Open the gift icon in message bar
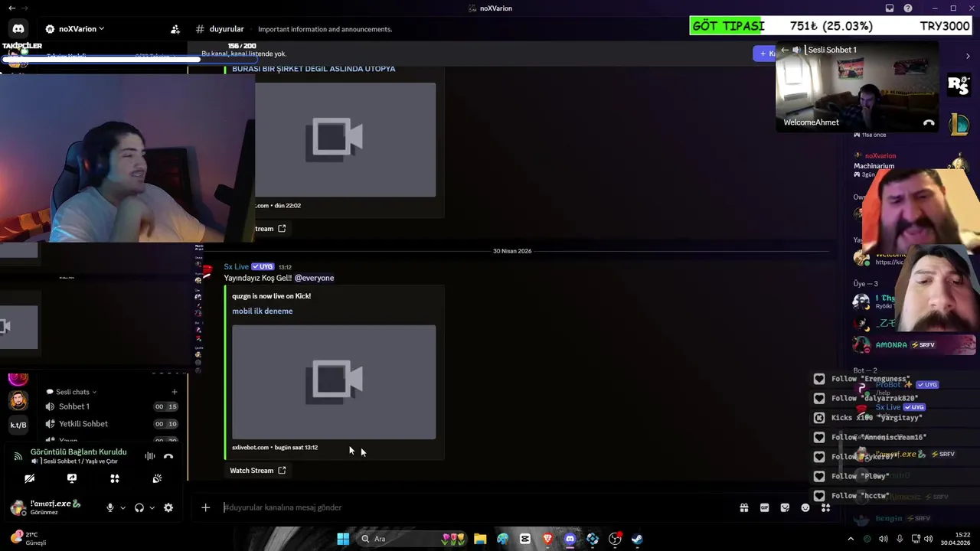 [743, 507]
